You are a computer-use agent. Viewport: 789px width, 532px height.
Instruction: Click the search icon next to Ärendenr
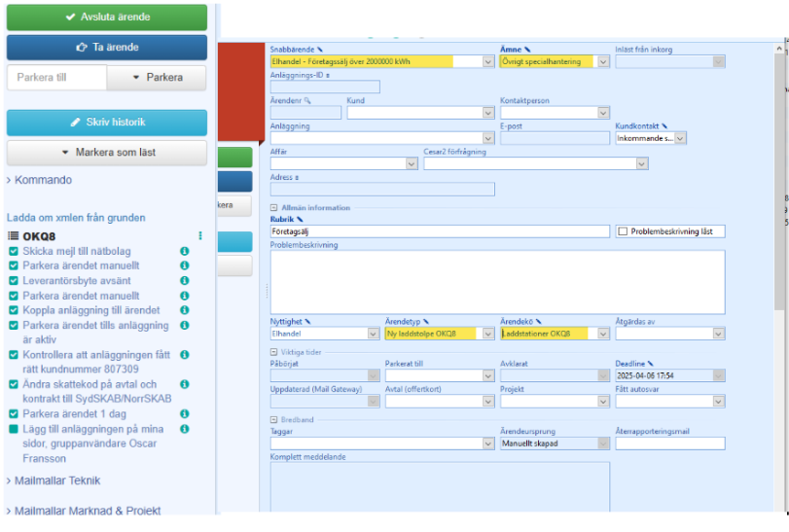coord(307,100)
